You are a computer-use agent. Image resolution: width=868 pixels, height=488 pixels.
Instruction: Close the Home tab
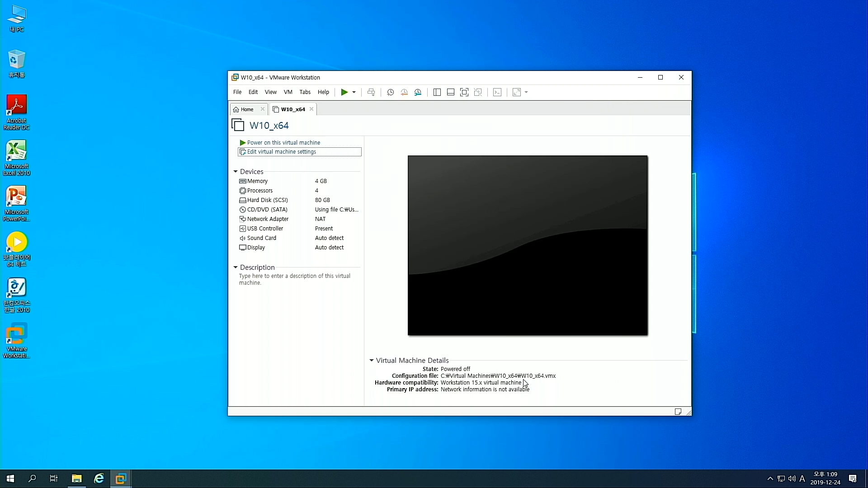click(263, 109)
